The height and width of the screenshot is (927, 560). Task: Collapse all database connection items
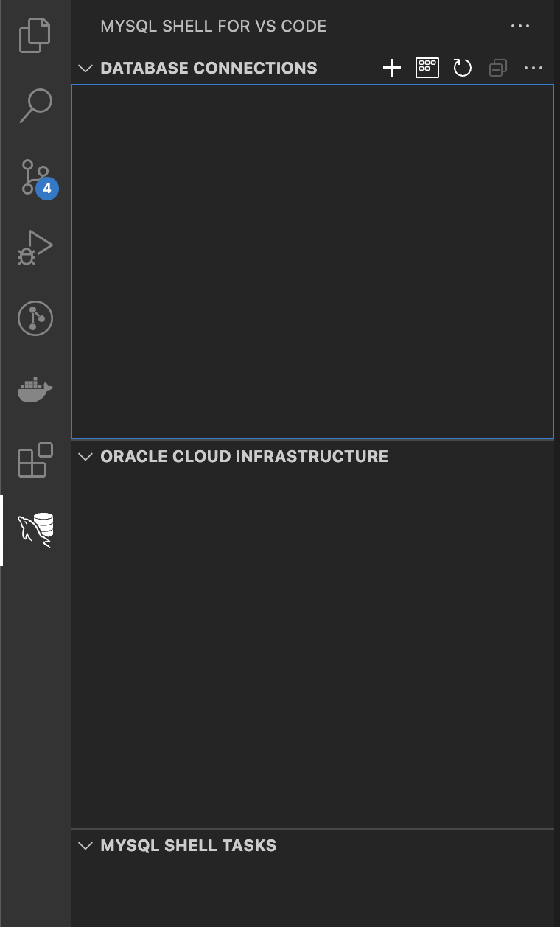pyautogui.click(x=498, y=69)
